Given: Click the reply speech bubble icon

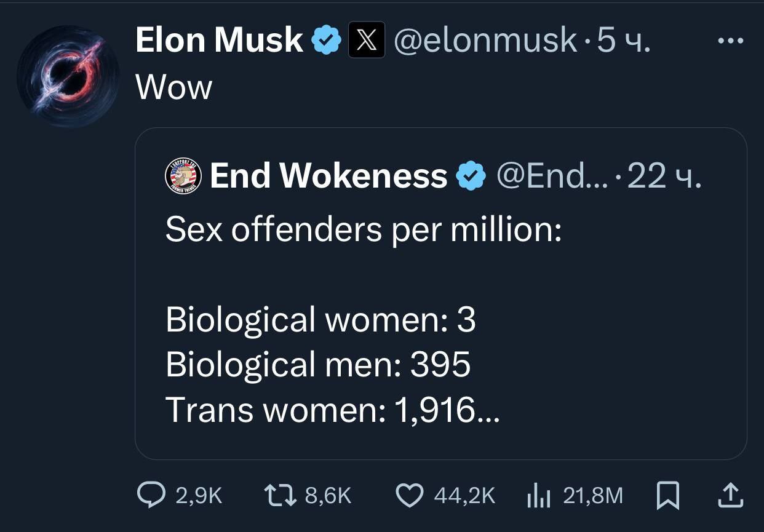Looking at the screenshot, I should click(149, 495).
